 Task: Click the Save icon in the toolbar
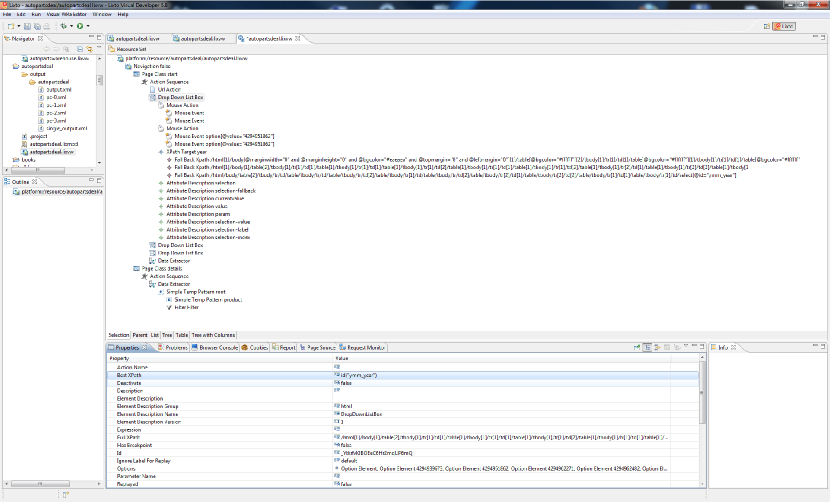[27, 25]
